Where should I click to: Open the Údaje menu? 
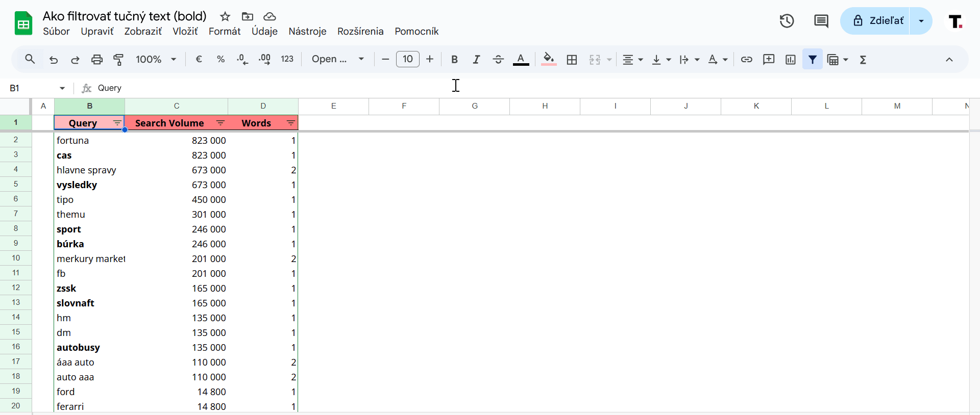coord(264,31)
